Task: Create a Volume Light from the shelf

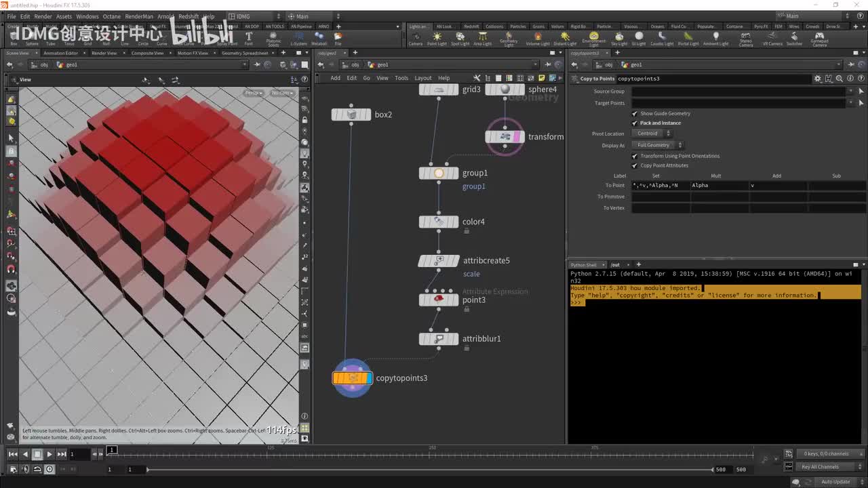Action: pos(538,38)
